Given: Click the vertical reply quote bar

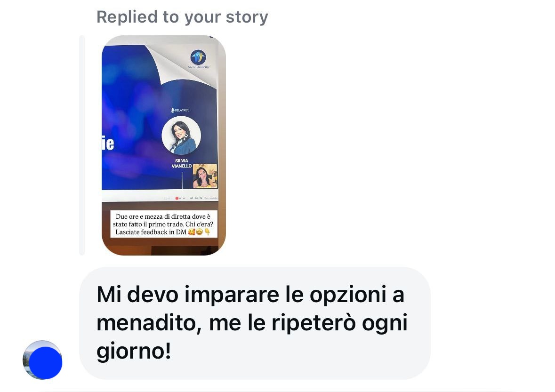Looking at the screenshot, I should pos(82,145).
